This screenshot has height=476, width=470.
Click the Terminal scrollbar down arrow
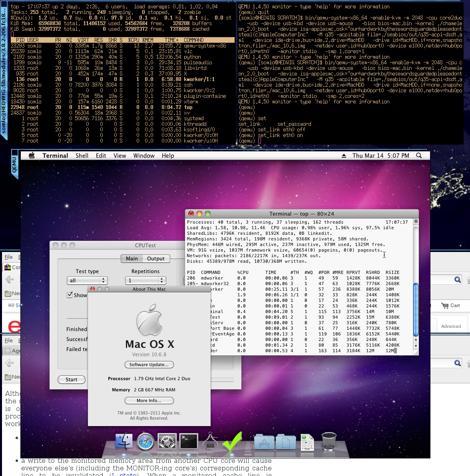click(x=416, y=346)
